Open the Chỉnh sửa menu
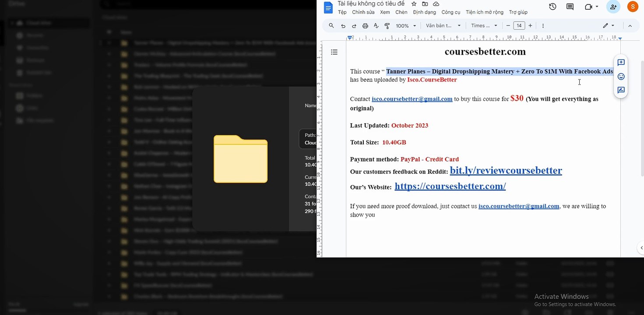Screen dimensions: 644x315 [x=363, y=12]
